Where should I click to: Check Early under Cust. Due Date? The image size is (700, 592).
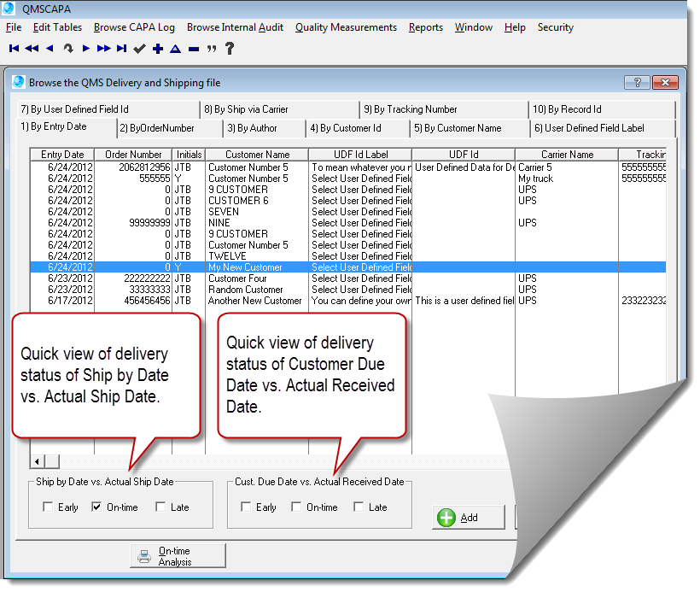coord(246,507)
